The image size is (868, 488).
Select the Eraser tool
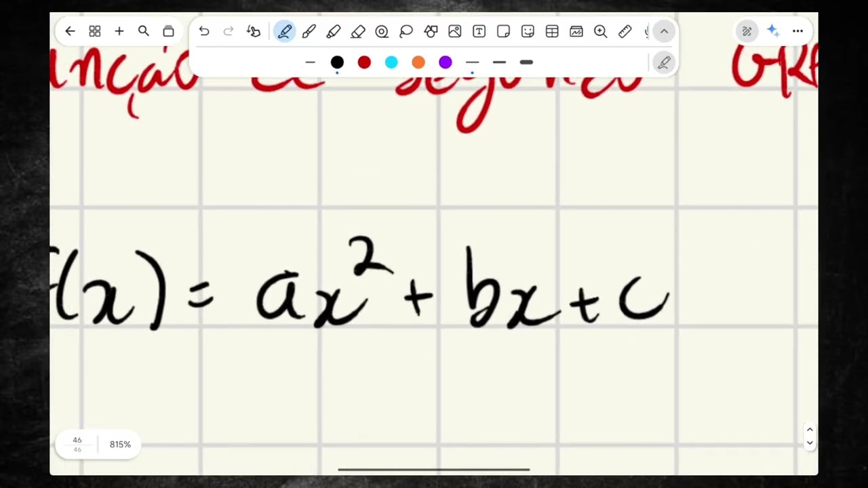coord(357,31)
